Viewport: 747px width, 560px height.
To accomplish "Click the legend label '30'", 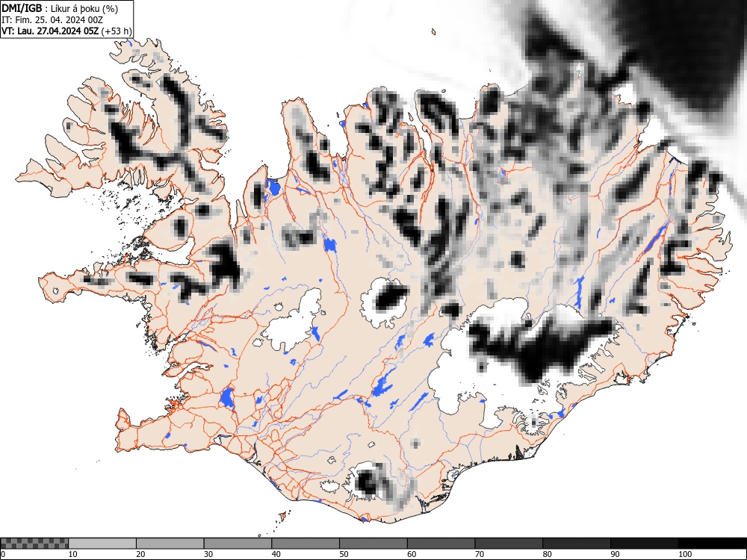I will point(208,554).
